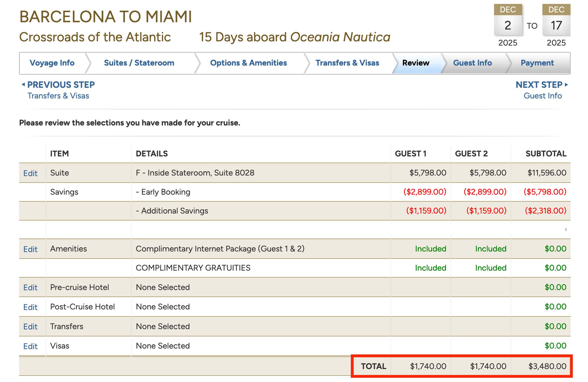Click PREVIOUS STEP link
This screenshot has width=588, height=382.
(61, 85)
